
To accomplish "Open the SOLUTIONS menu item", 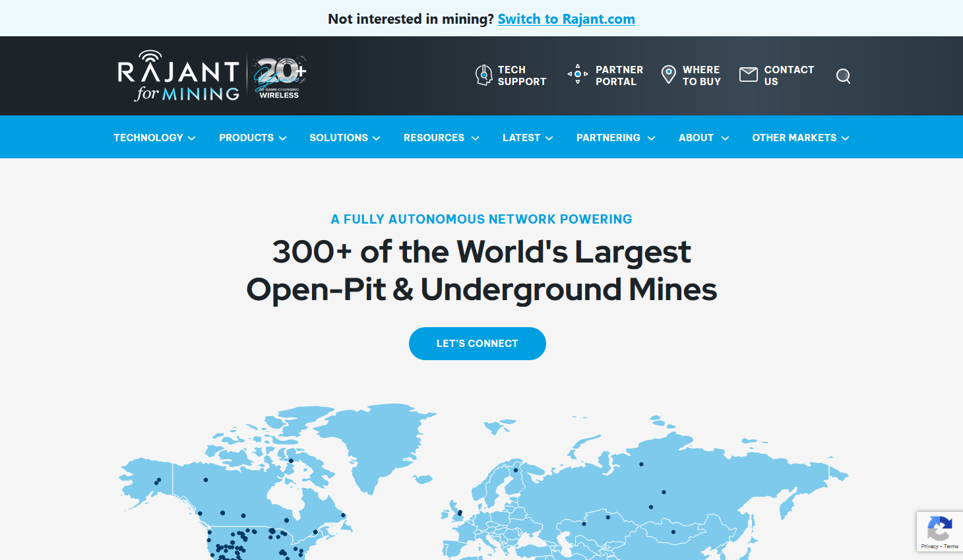I will pyautogui.click(x=338, y=137).
